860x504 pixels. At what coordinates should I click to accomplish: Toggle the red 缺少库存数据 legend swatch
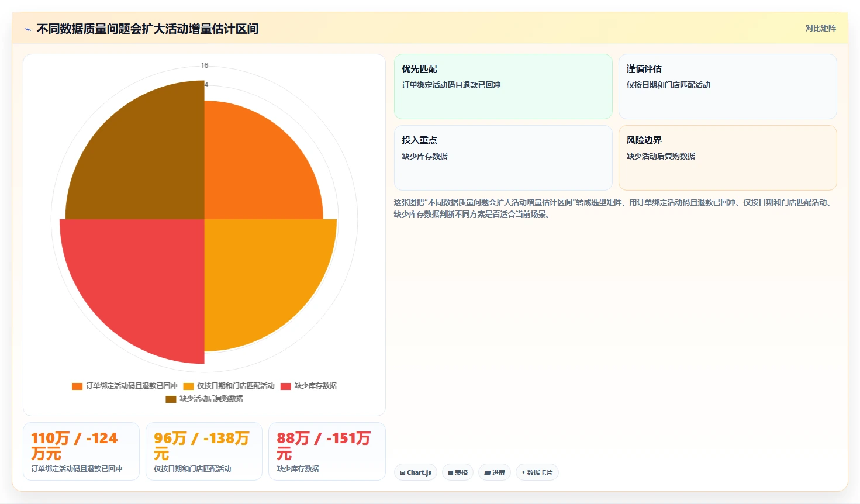click(286, 386)
